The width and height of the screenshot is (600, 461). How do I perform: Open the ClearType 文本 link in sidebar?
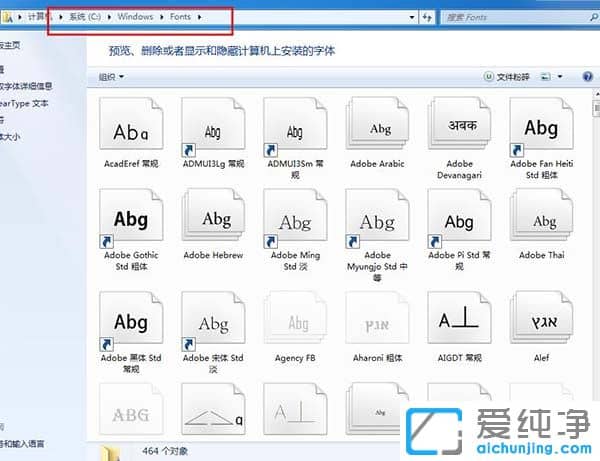(x=22, y=103)
